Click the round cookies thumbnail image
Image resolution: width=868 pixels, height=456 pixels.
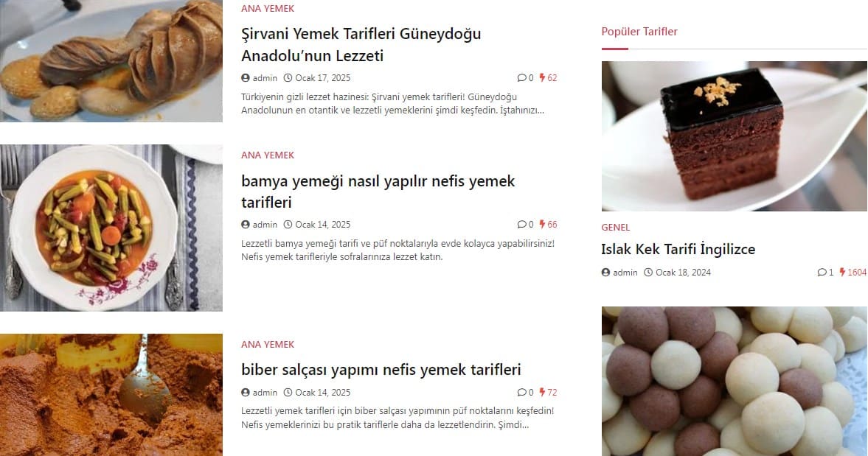[734, 382]
